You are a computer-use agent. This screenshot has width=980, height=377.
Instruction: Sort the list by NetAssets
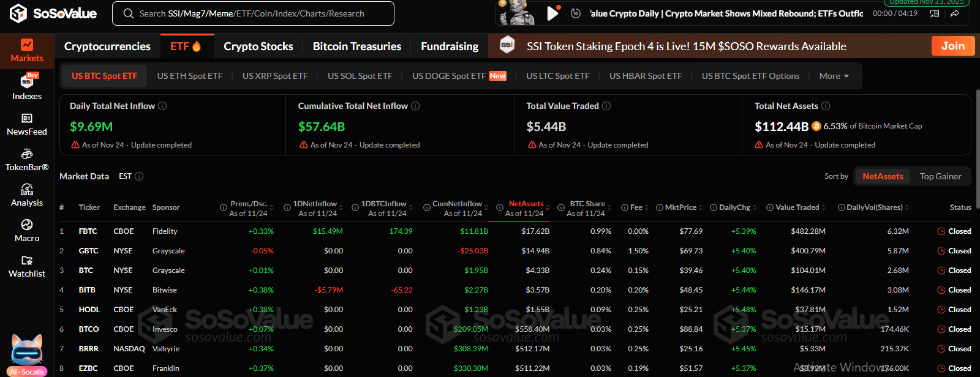883,176
